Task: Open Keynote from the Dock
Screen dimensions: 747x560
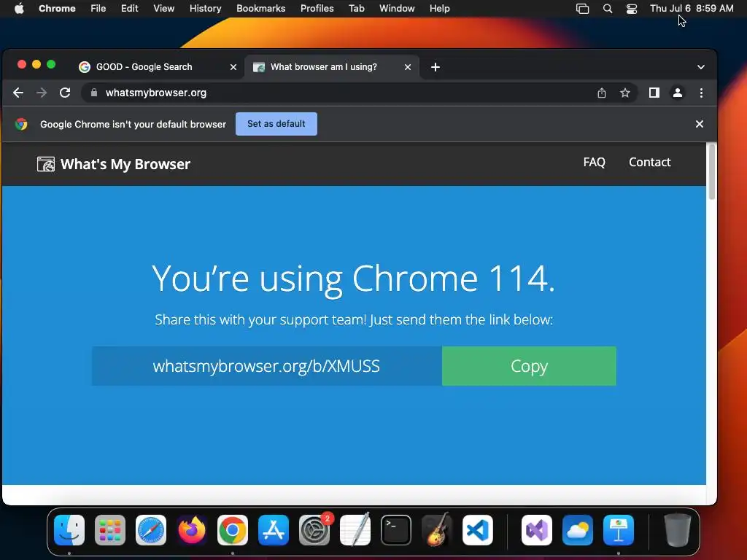Action: (x=619, y=530)
